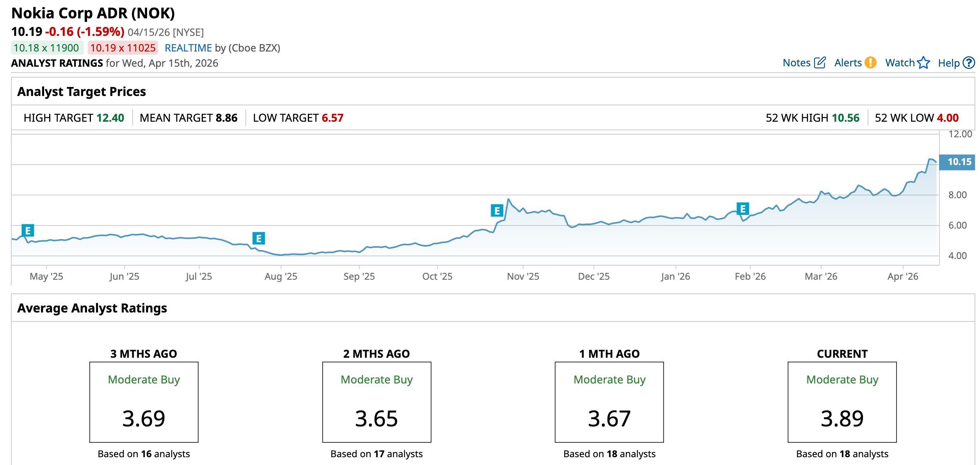Click the REALTIME quote link
This screenshot has width=980, height=465.
[188, 48]
